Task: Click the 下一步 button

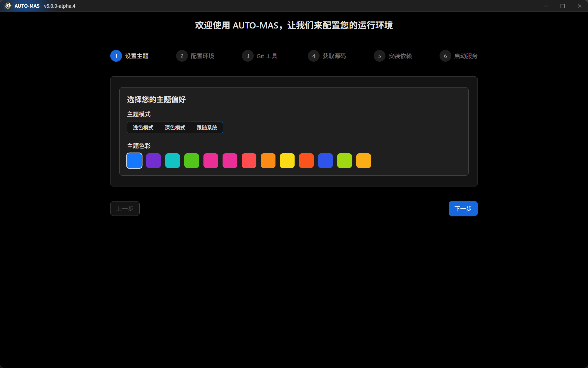Action: click(463, 209)
